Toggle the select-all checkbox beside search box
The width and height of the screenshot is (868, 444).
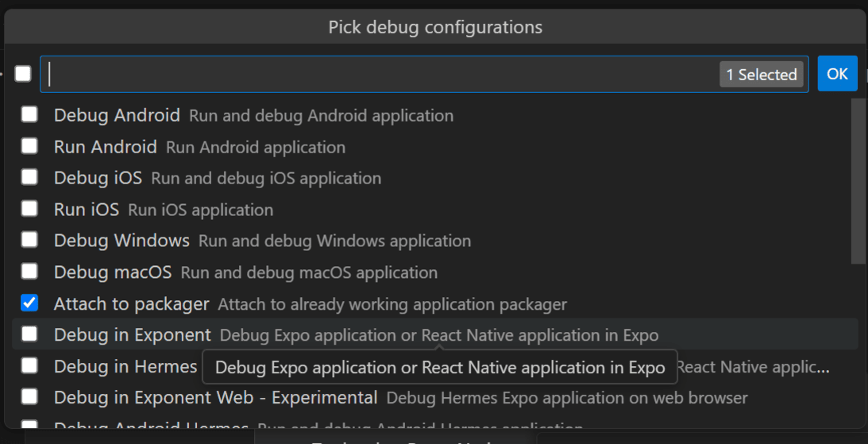[23, 74]
